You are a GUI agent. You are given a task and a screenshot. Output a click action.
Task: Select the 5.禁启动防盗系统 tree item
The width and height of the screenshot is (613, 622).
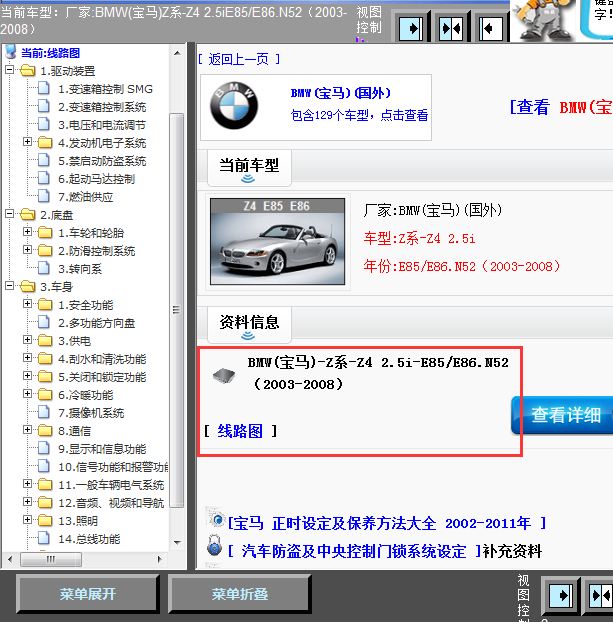tap(102, 161)
